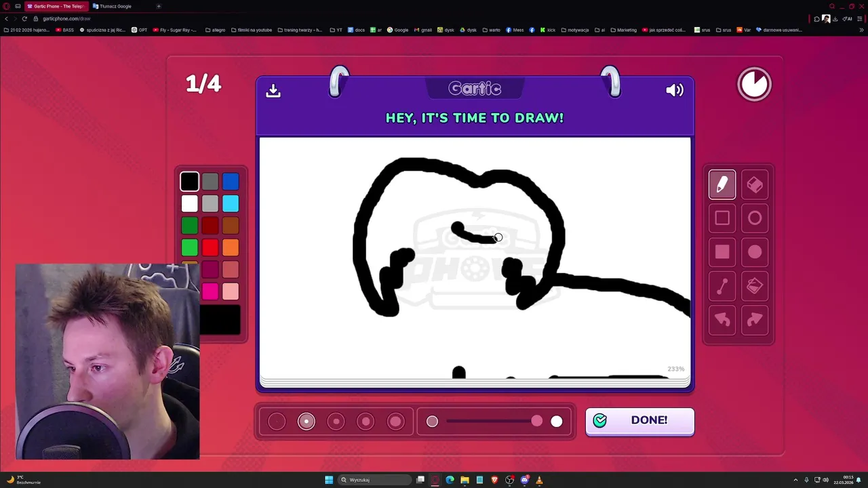Go back in browser history

pos(6,19)
